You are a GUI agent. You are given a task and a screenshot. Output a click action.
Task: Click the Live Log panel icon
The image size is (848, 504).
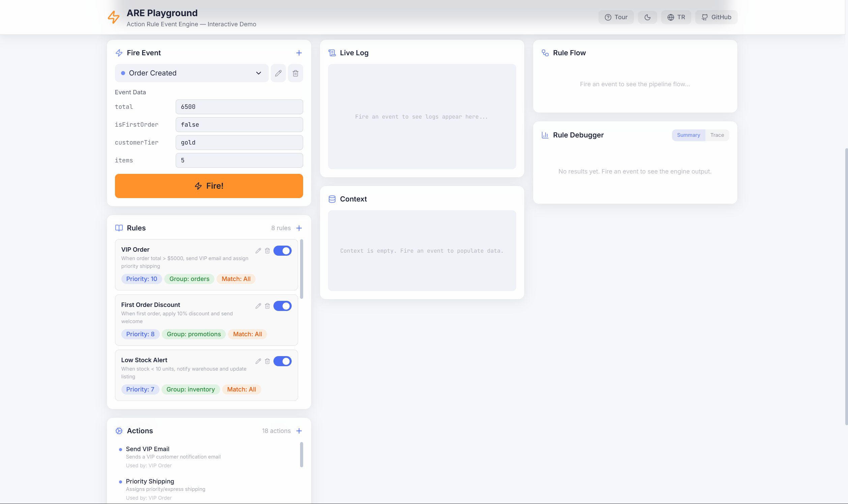332,53
